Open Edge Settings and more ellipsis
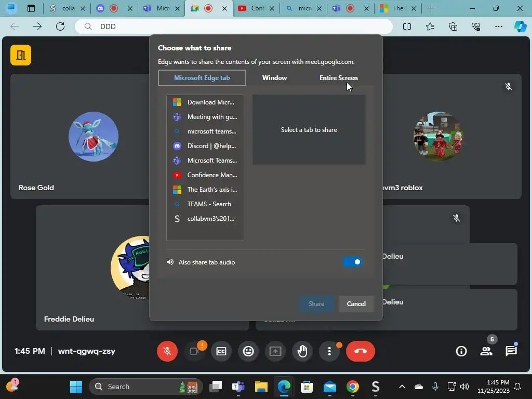532x399 pixels. [x=498, y=26]
